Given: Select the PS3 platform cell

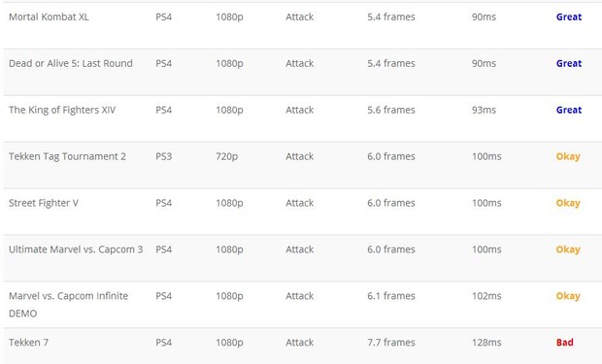Looking at the screenshot, I should pyautogui.click(x=163, y=156).
